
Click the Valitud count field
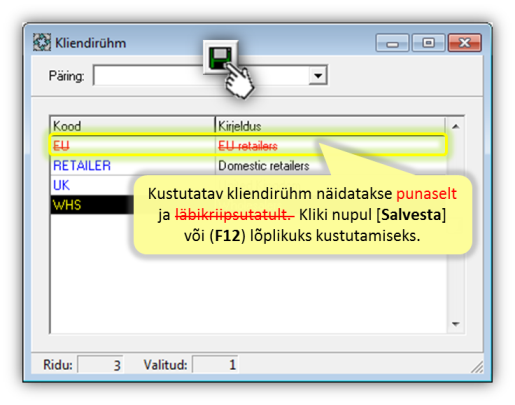pyautogui.click(x=215, y=365)
